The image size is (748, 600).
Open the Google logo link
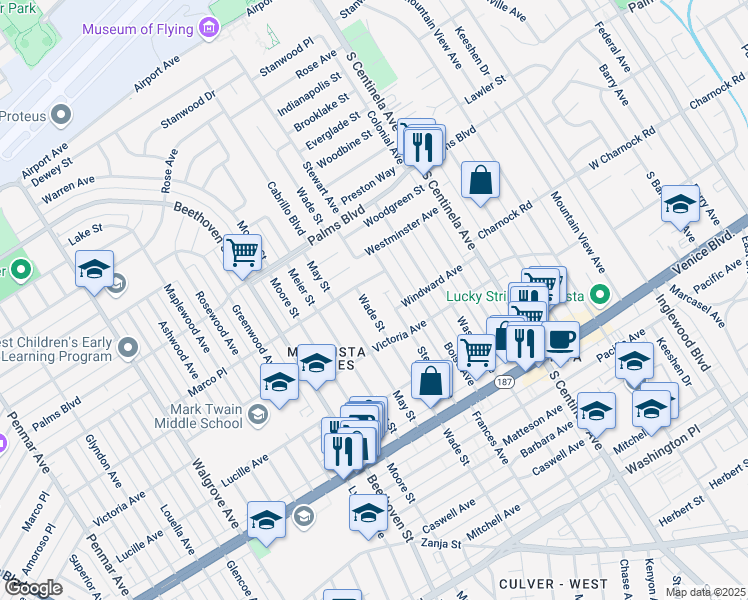coord(33,589)
